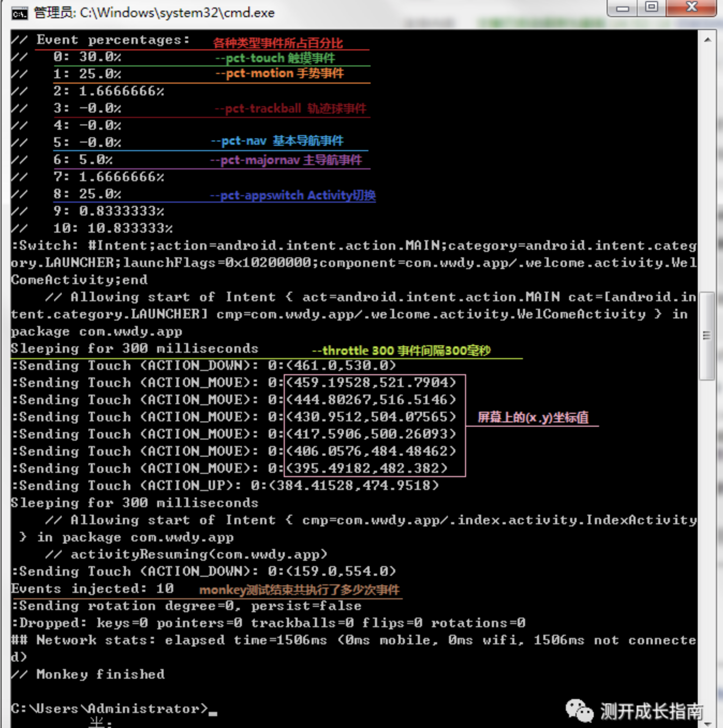The height and width of the screenshot is (728, 723).
Task: Minimize the cmd.exe window
Action: coord(622,8)
